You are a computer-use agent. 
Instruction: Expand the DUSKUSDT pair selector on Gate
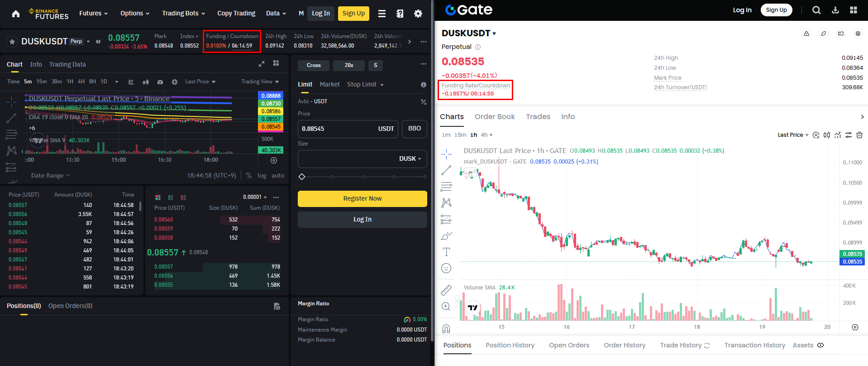494,34
